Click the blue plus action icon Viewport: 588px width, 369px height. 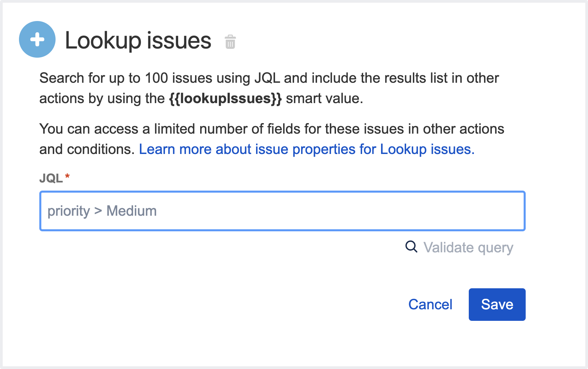tap(37, 39)
